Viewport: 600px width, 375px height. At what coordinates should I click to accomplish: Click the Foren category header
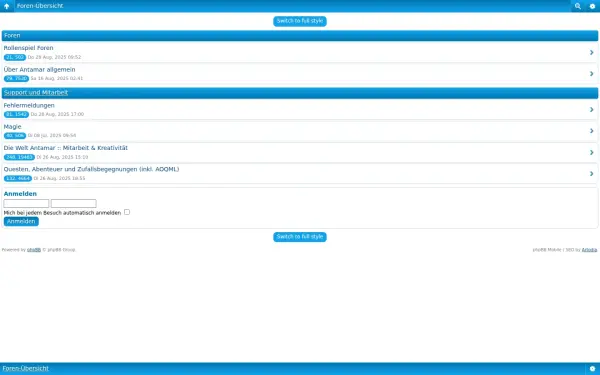[x=12, y=35]
